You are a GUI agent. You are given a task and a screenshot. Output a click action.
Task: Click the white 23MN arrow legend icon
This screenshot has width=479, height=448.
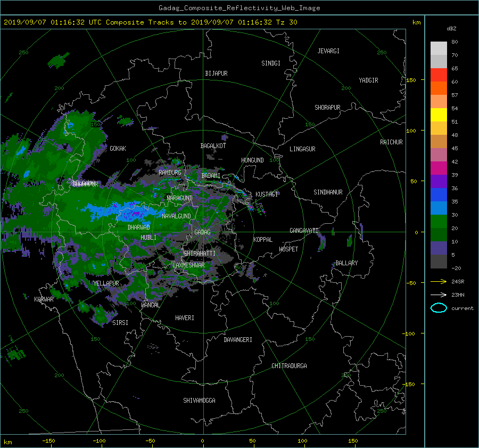point(439,295)
